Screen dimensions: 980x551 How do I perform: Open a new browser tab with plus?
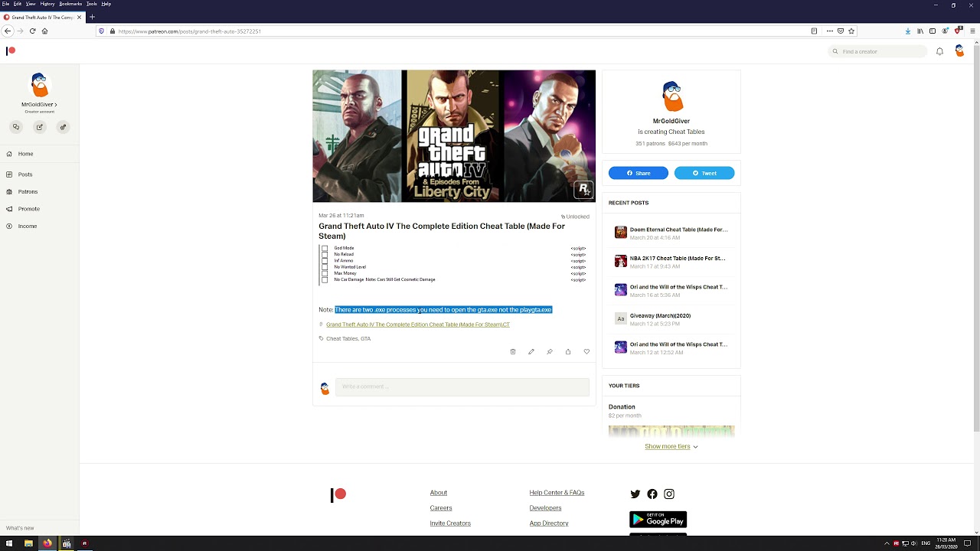(x=92, y=17)
